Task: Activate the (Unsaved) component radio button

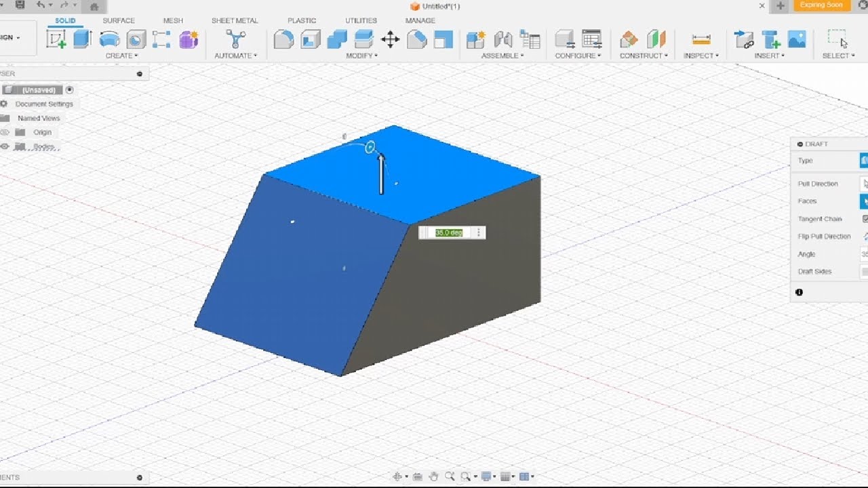Action: [x=70, y=89]
